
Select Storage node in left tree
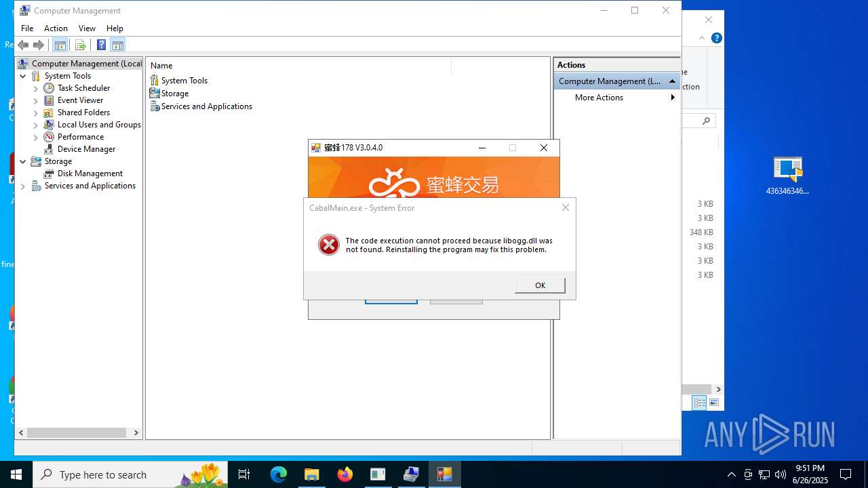coord(58,161)
